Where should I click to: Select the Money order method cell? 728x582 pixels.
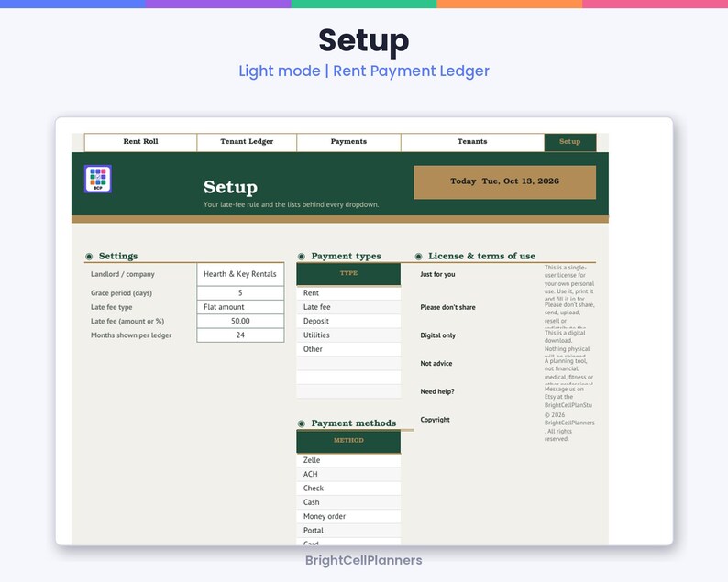pos(348,516)
